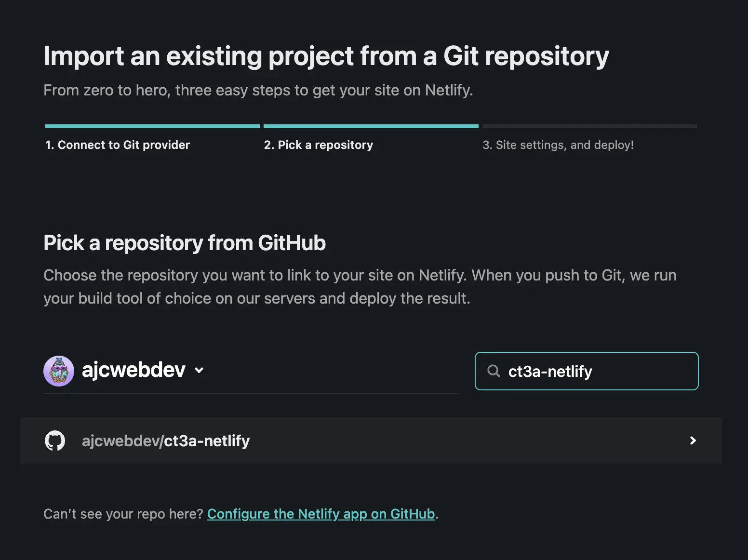Click the right chevron on the repository row

[x=693, y=440]
